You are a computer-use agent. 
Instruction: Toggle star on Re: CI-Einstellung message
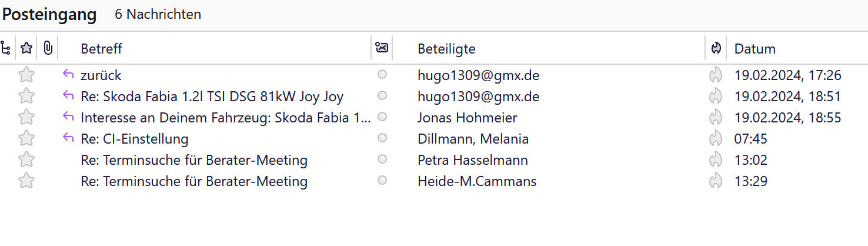point(26,139)
